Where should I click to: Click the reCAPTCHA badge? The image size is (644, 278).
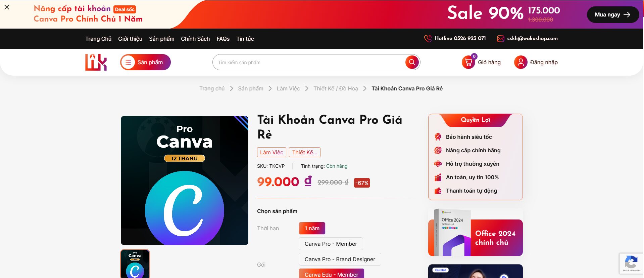631,263
